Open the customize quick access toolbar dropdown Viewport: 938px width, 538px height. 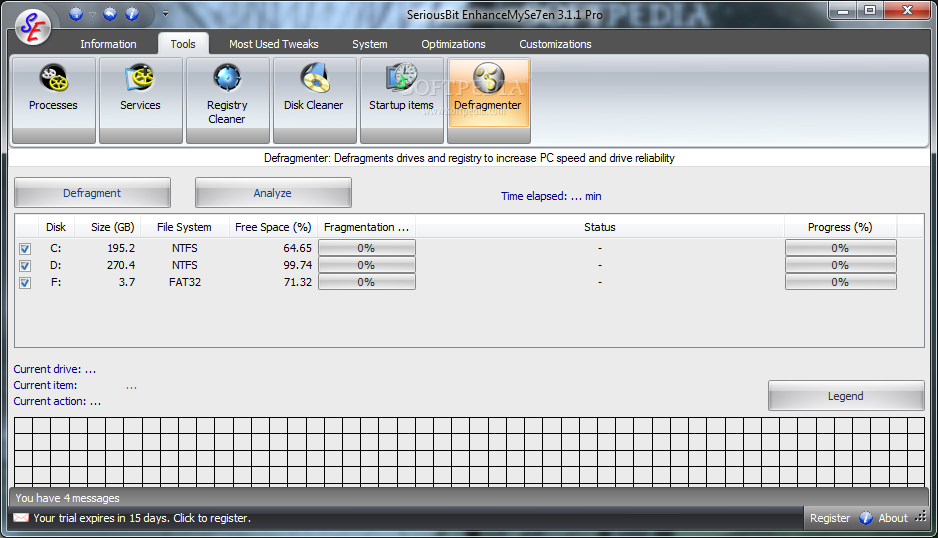[x=165, y=14]
